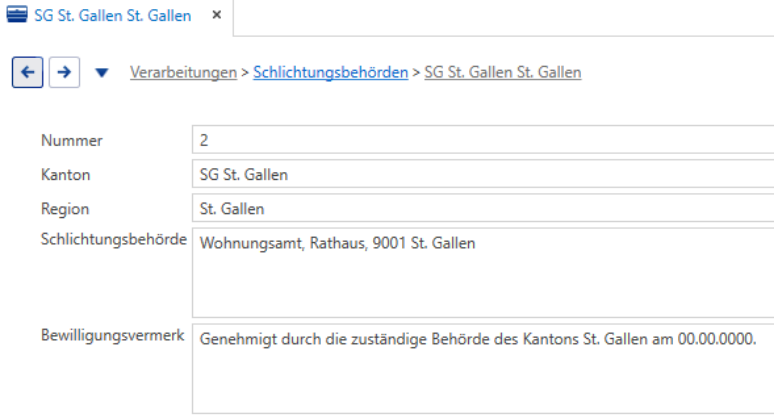
Task: Click the SG St. Gallen St. Gallen breadcrumb
Action: 503,73
